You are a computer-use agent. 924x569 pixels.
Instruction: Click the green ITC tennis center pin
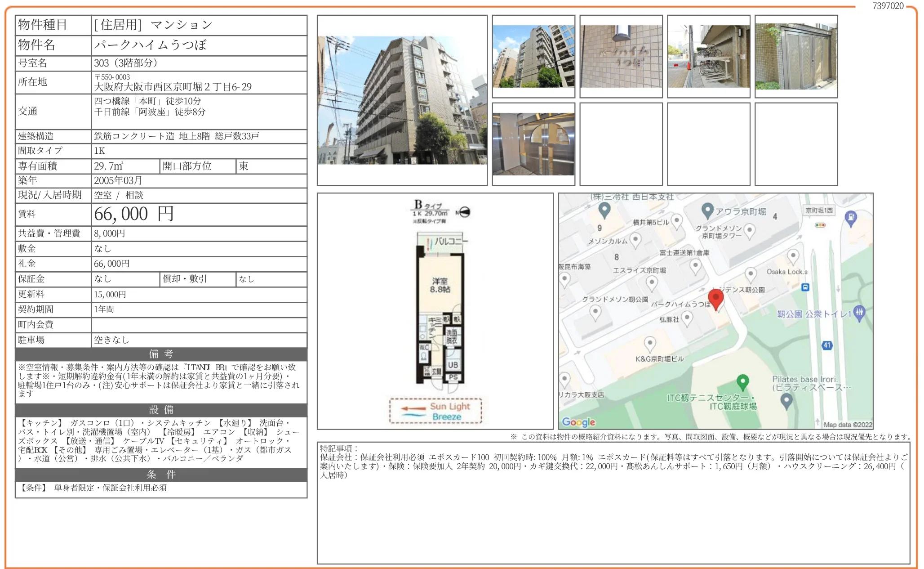click(742, 382)
